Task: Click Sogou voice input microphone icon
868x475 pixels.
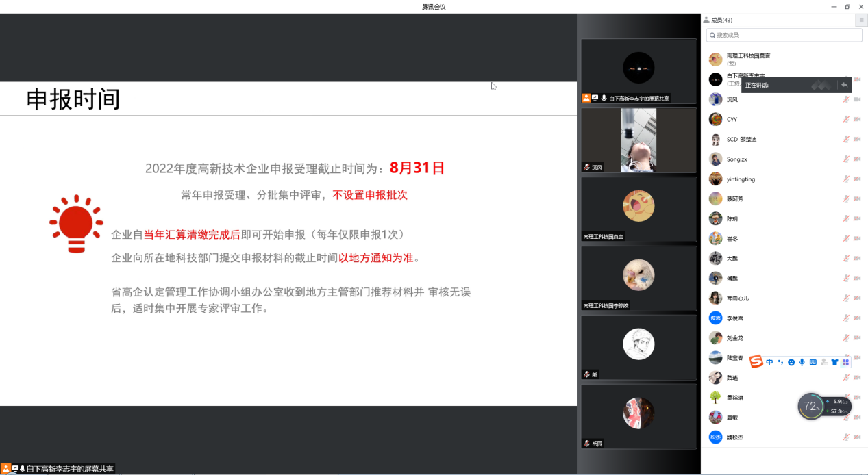Action: pos(802,362)
